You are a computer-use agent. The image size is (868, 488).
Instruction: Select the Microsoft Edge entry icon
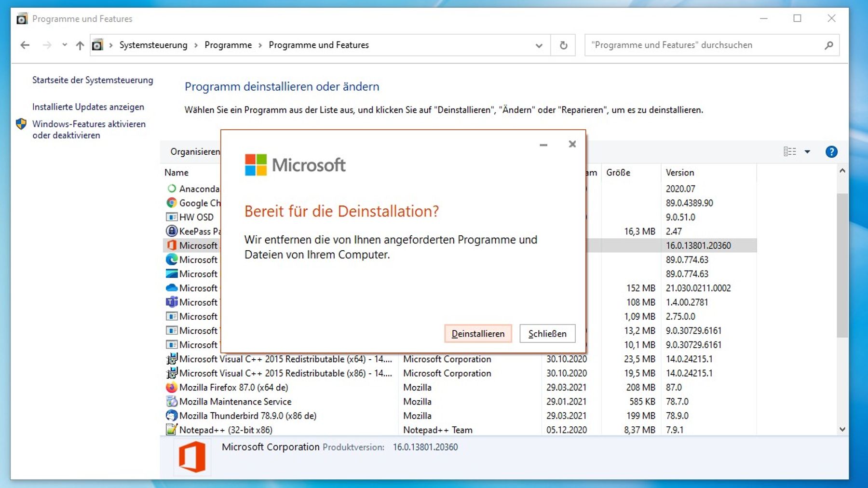172,259
